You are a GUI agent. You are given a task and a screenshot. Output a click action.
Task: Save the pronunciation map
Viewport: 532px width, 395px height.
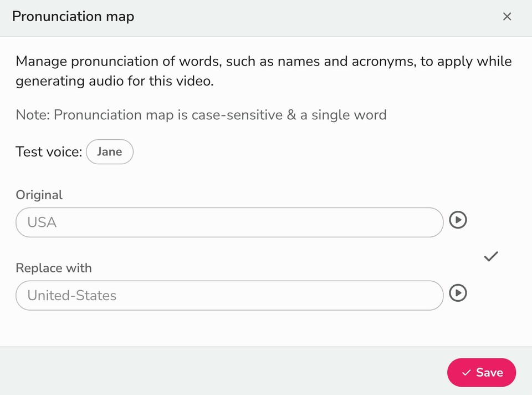pos(482,372)
